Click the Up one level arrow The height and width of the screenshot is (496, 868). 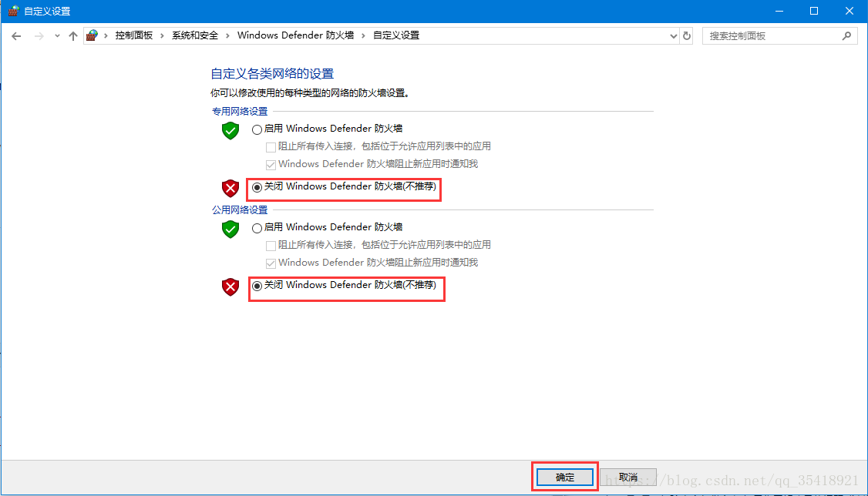[73, 36]
